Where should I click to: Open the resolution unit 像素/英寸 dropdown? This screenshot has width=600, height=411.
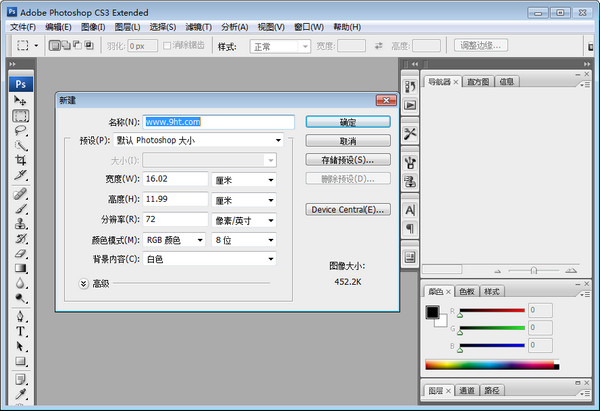tap(244, 220)
